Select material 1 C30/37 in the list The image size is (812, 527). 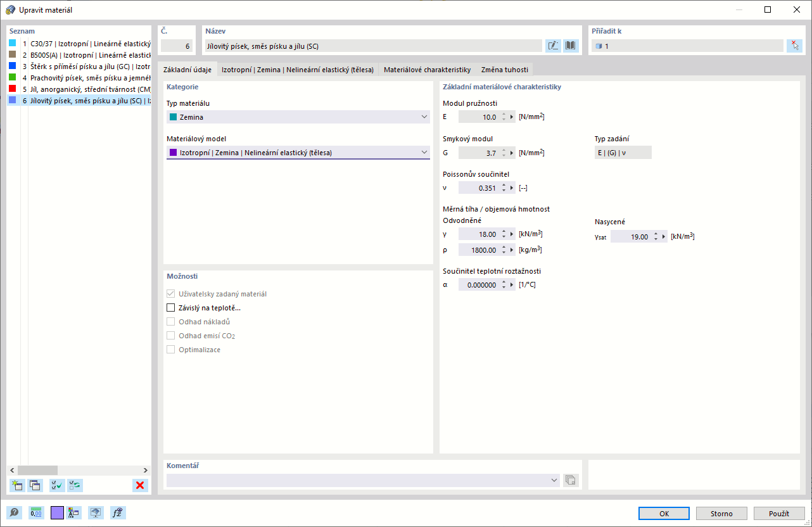(x=79, y=44)
